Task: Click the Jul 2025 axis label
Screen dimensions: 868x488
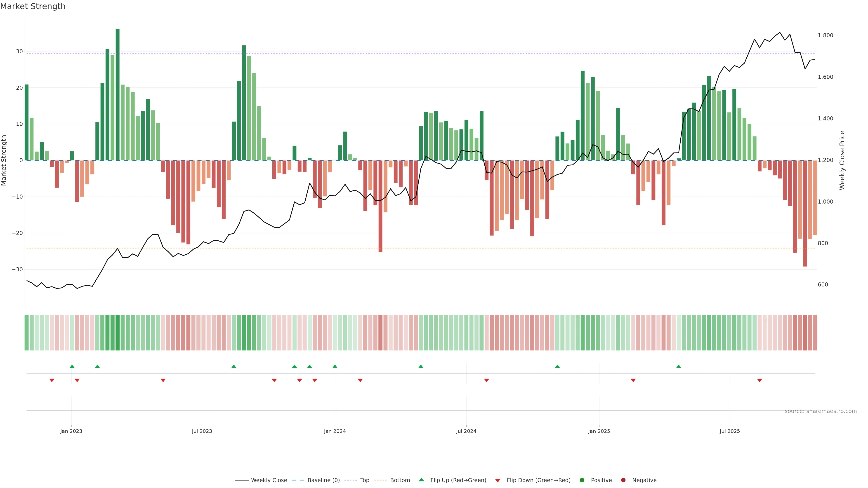Action: tap(729, 431)
